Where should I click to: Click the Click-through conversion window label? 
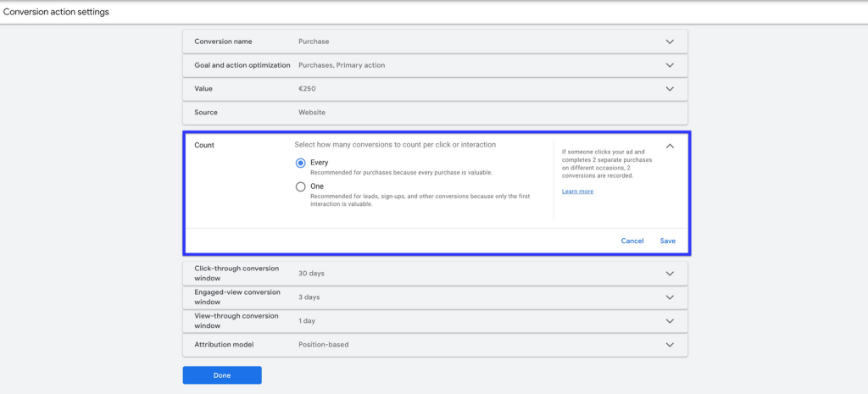237,274
